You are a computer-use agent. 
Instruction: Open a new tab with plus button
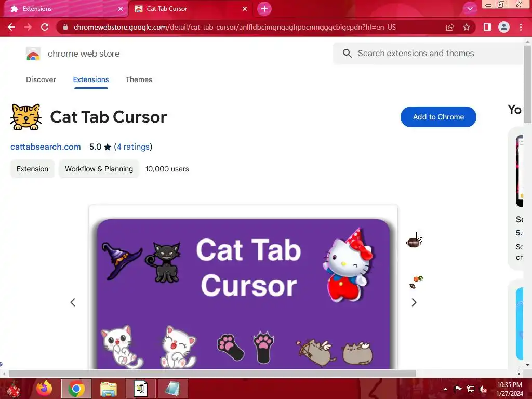coord(264,9)
